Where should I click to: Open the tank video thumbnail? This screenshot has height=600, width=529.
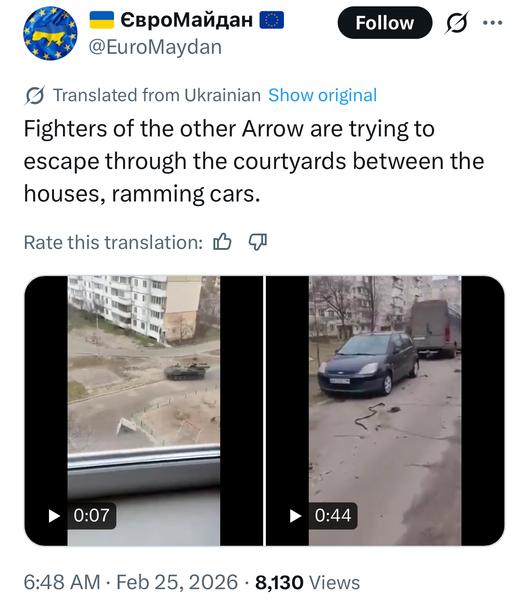point(144,411)
